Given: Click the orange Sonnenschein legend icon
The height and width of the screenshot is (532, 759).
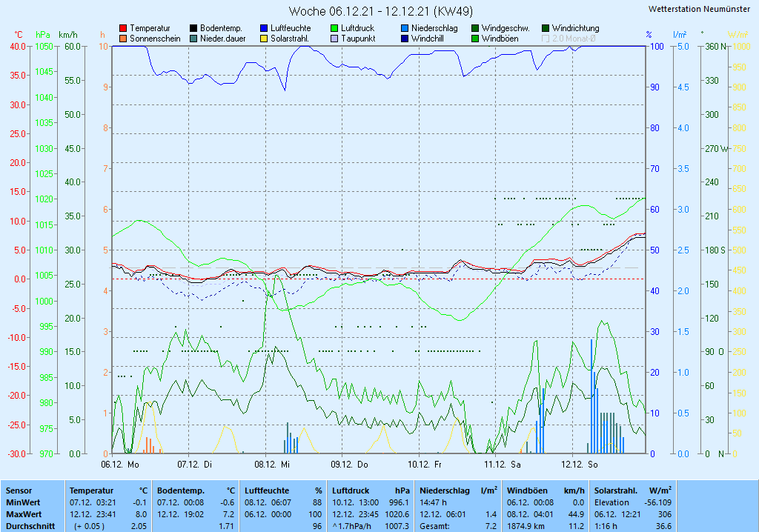Looking at the screenshot, I should click(x=123, y=39).
